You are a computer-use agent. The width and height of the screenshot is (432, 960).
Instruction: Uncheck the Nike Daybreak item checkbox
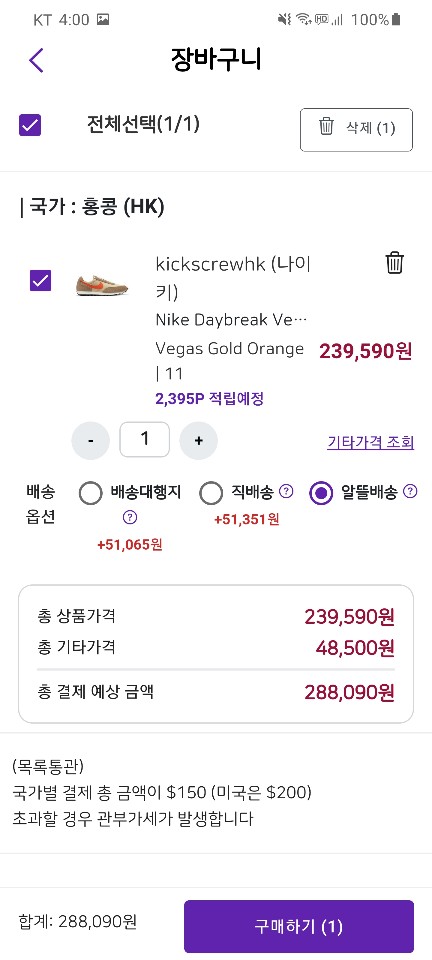pos(41,281)
